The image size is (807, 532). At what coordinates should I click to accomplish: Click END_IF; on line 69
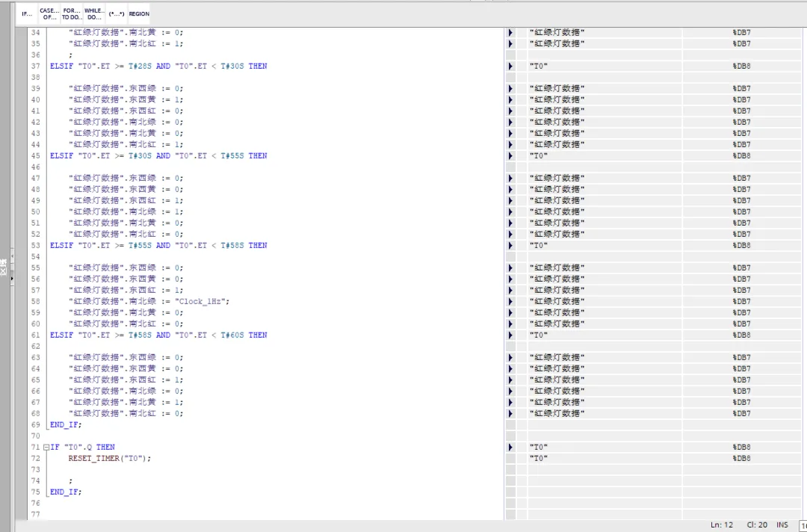pyautogui.click(x=66, y=425)
